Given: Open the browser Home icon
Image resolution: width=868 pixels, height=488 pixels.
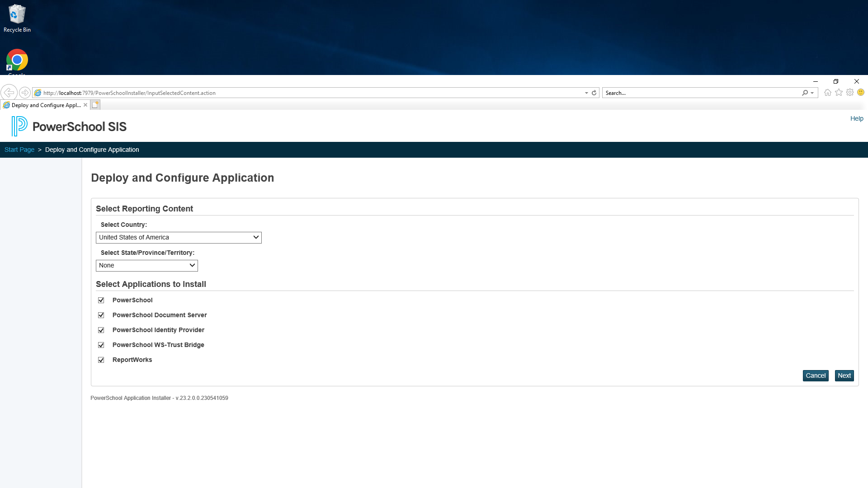Looking at the screenshot, I should (828, 93).
